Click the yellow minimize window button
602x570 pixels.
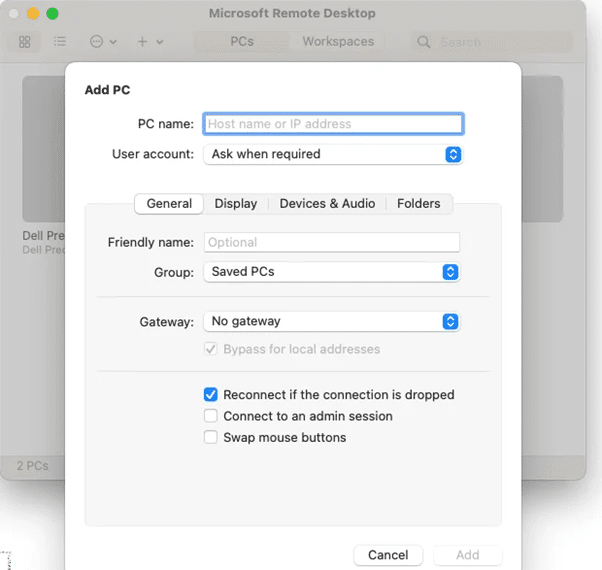pos(33,14)
